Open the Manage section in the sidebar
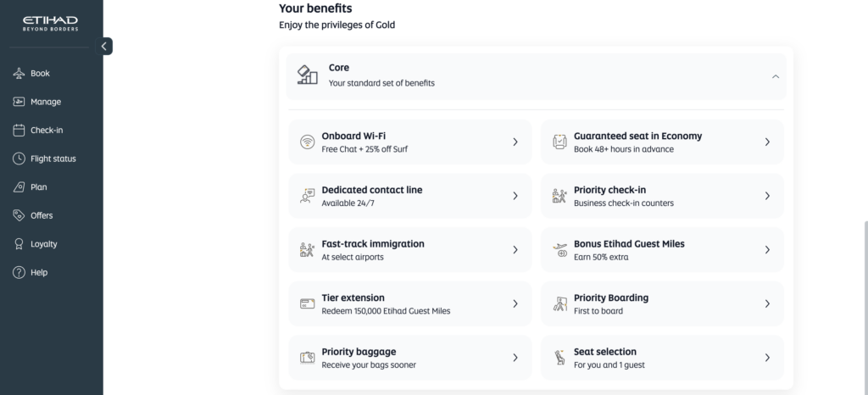The width and height of the screenshot is (868, 395). pyautogui.click(x=45, y=102)
